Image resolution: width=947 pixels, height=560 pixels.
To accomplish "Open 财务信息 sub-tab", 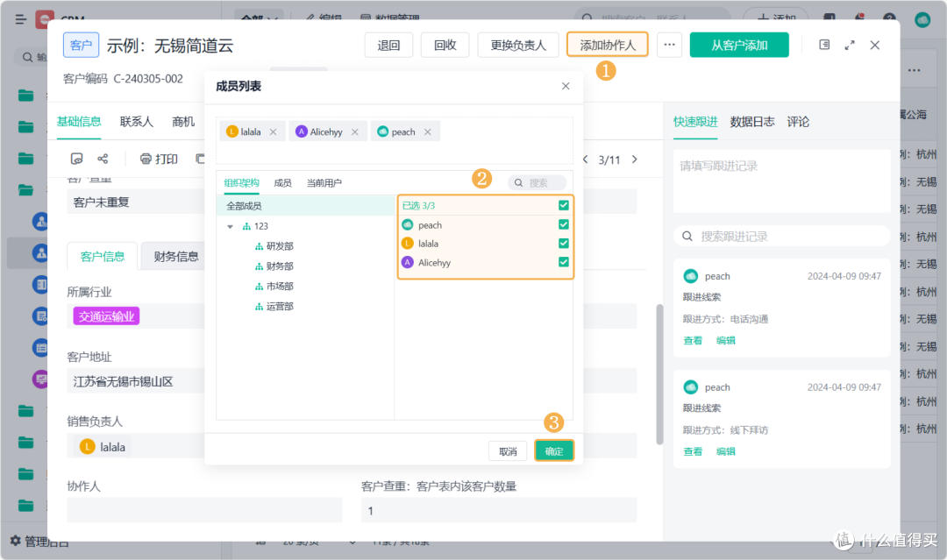I will coord(175,257).
